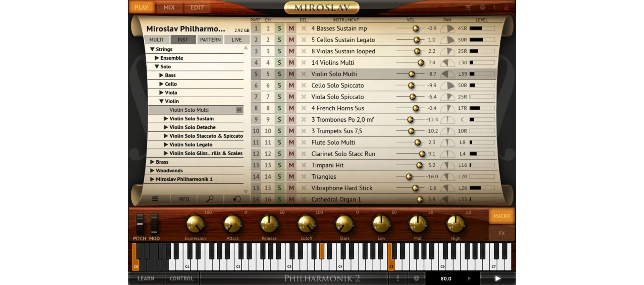Click the pan knob for 3 Trombones
Screen dimensions: 644x285
447,120
